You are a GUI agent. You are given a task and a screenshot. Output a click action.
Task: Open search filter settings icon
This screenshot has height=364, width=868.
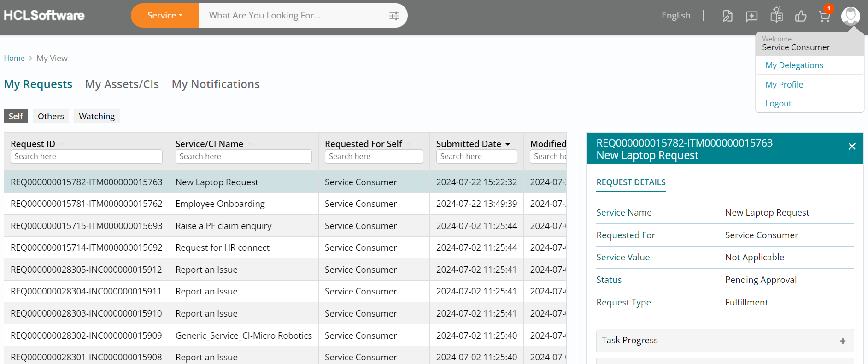pyautogui.click(x=394, y=16)
